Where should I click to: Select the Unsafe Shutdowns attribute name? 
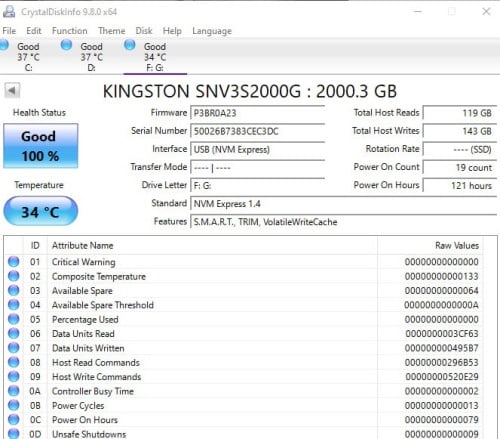(89, 434)
